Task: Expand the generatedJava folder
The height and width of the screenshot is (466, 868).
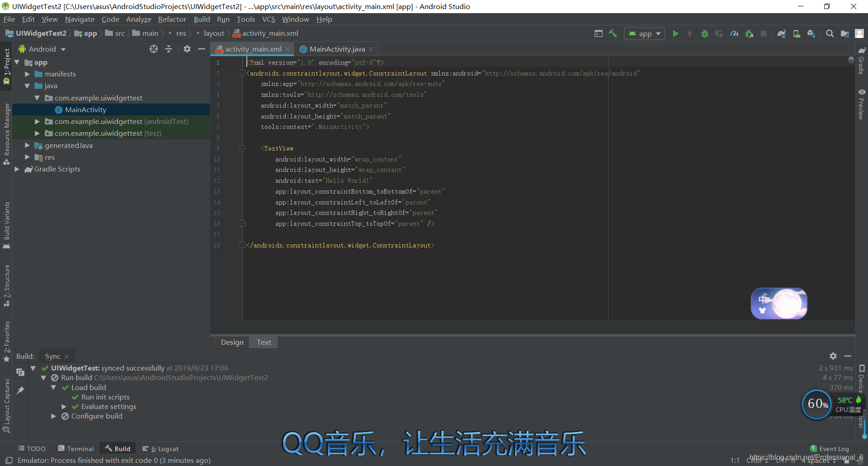Action: pos(27,145)
